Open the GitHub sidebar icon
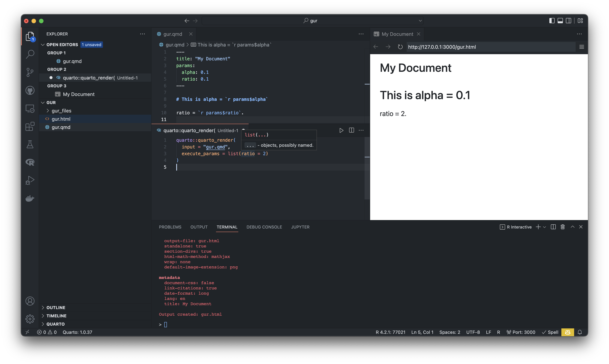The image size is (609, 364). (x=30, y=91)
